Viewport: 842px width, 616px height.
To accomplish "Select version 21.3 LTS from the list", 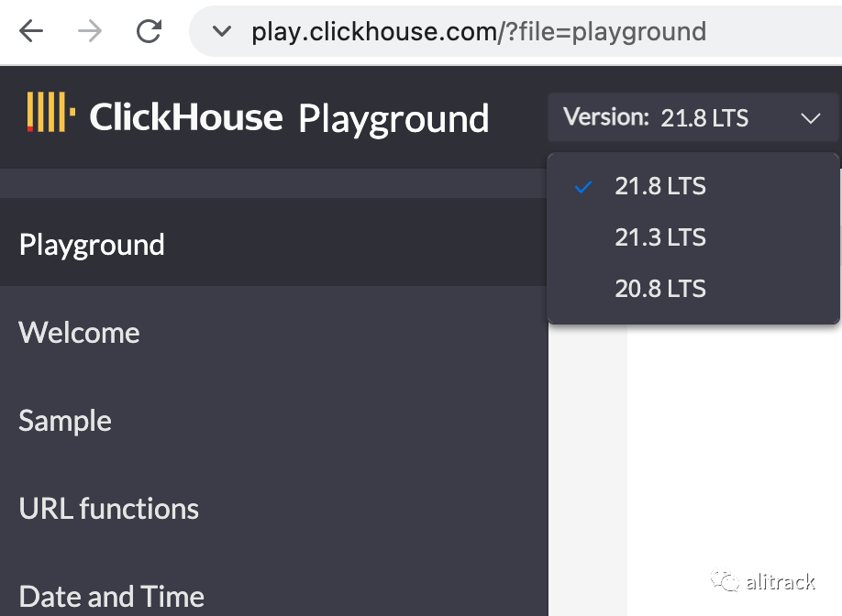I will (x=660, y=236).
